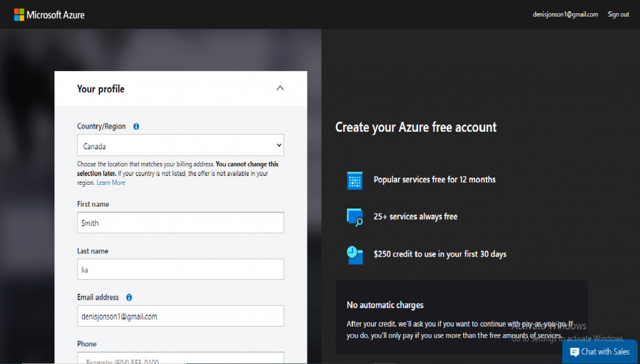The height and width of the screenshot is (364, 640).
Task: Click the Email address input field
Action: tap(181, 316)
